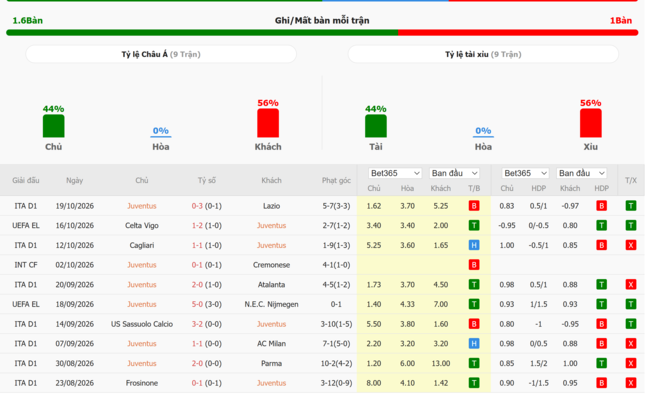Click HDP T badge in Atalanta row

[601, 285]
